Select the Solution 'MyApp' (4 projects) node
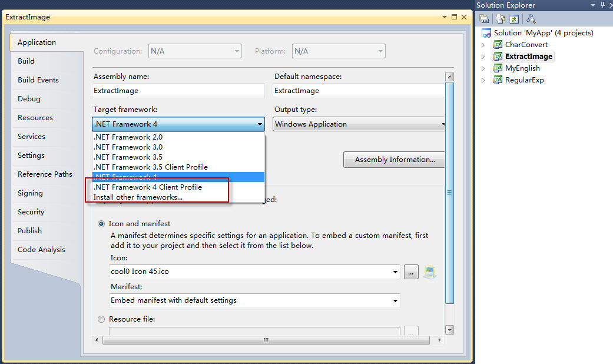This screenshot has width=613, height=364. tap(544, 33)
